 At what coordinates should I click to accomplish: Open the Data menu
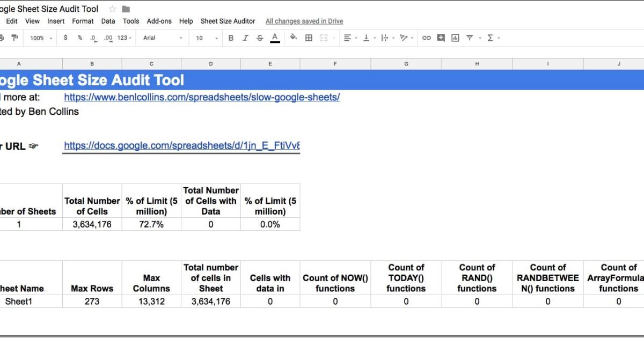[108, 21]
